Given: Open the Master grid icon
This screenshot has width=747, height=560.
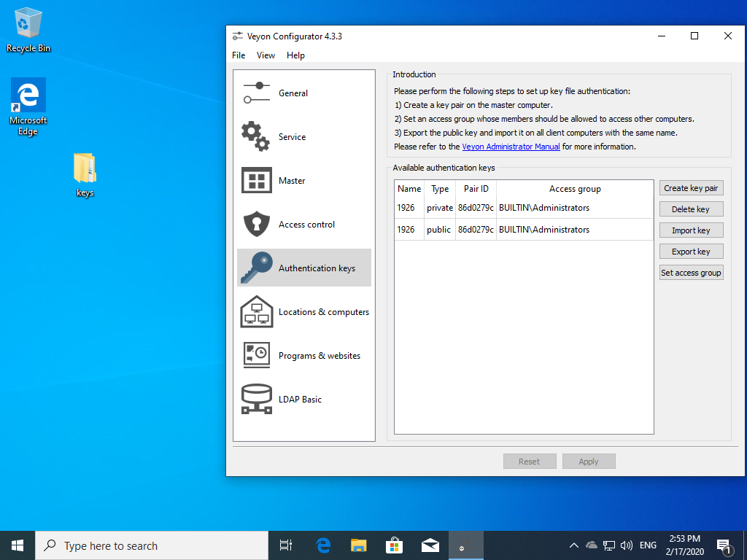Looking at the screenshot, I should [256, 181].
